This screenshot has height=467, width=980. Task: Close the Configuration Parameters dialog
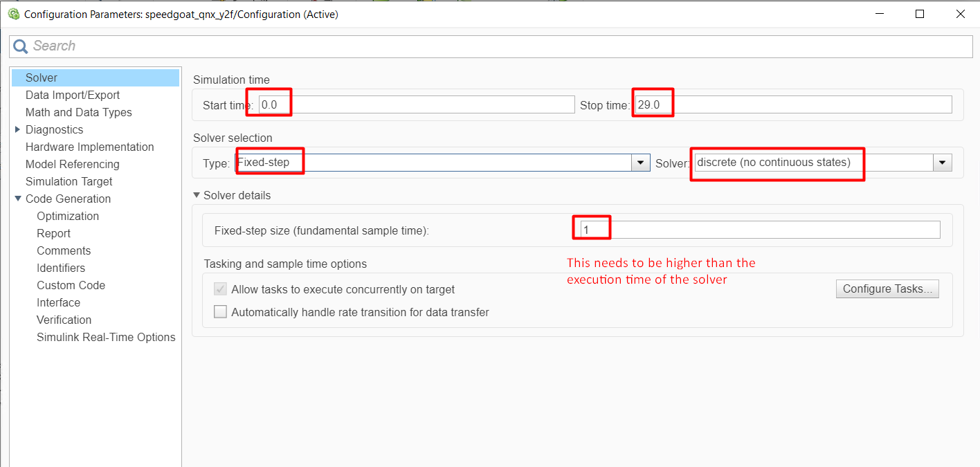click(x=960, y=14)
